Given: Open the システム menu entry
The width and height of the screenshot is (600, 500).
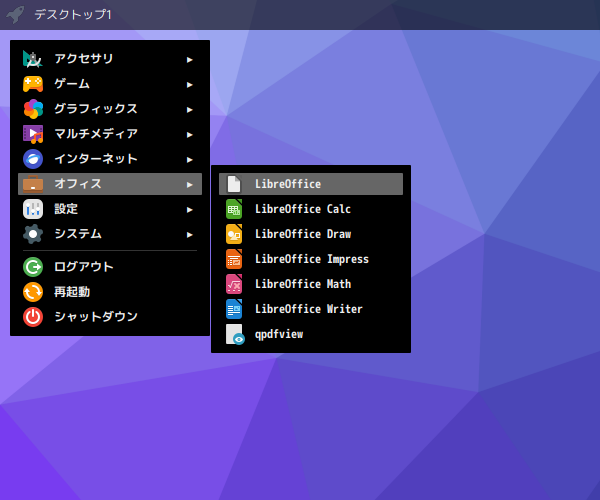Looking at the screenshot, I should [x=110, y=234].
